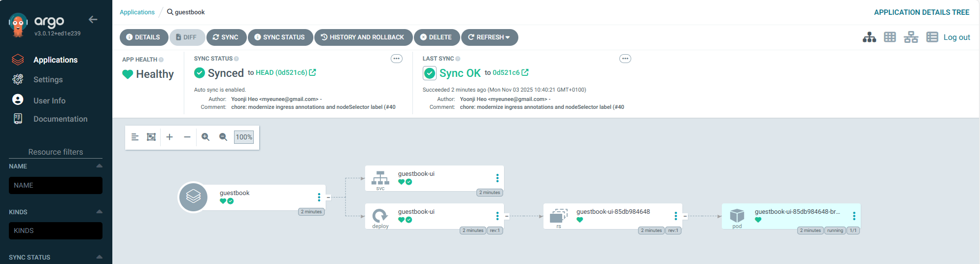Image resolution: width=980 pixels, height=264 pixels.
Task: Switch to the pods grid view icon
Action: pos(890,37)
